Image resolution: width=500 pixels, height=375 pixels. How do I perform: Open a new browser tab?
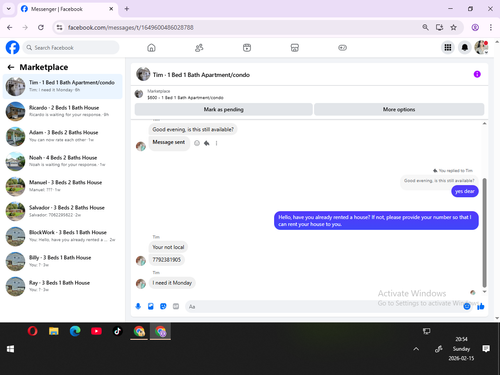pyautogui.click(x=127, y=9)
